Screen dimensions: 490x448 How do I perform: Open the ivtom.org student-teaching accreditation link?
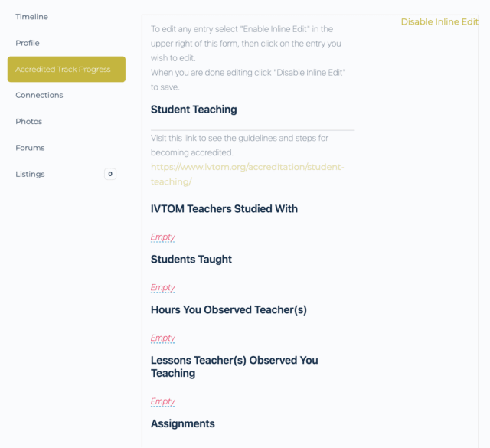tap(247, 174)
